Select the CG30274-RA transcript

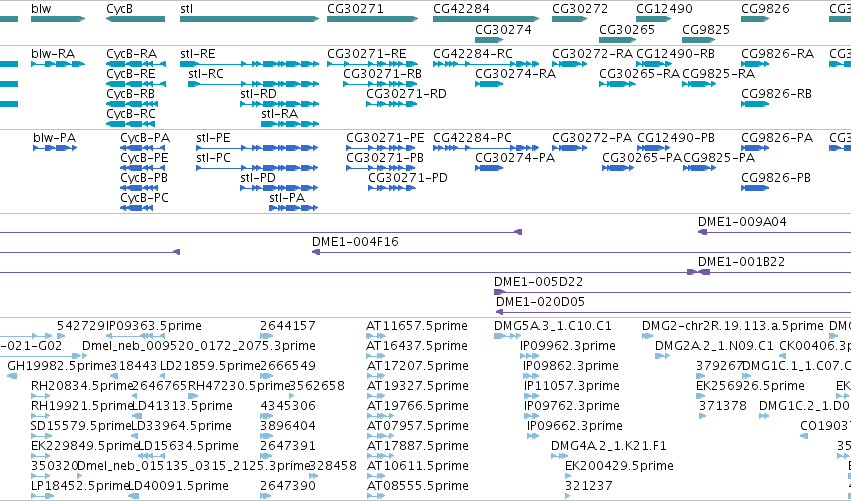click(489, 84)
